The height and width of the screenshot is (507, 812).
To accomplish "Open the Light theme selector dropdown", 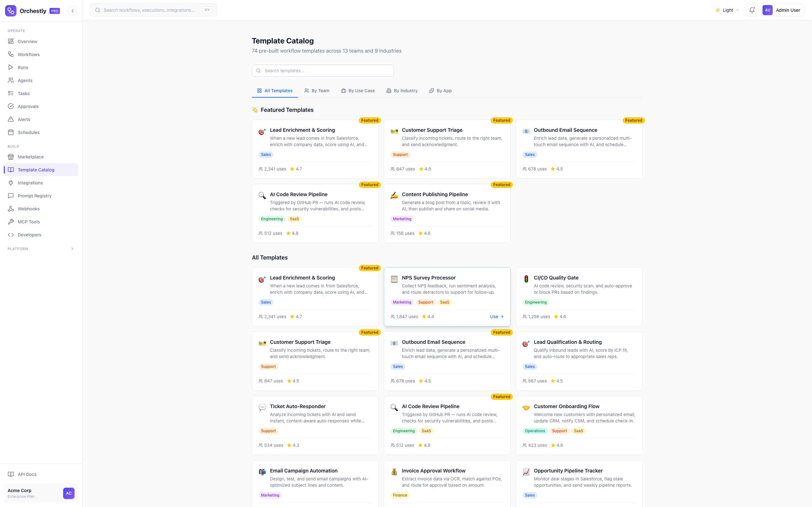I will (727, 10).
